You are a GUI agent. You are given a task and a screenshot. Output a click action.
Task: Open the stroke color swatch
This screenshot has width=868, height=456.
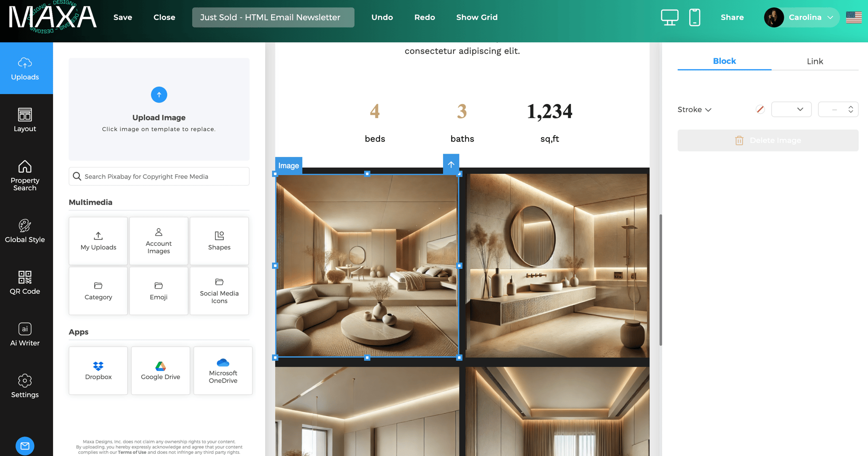coord(760,109)
